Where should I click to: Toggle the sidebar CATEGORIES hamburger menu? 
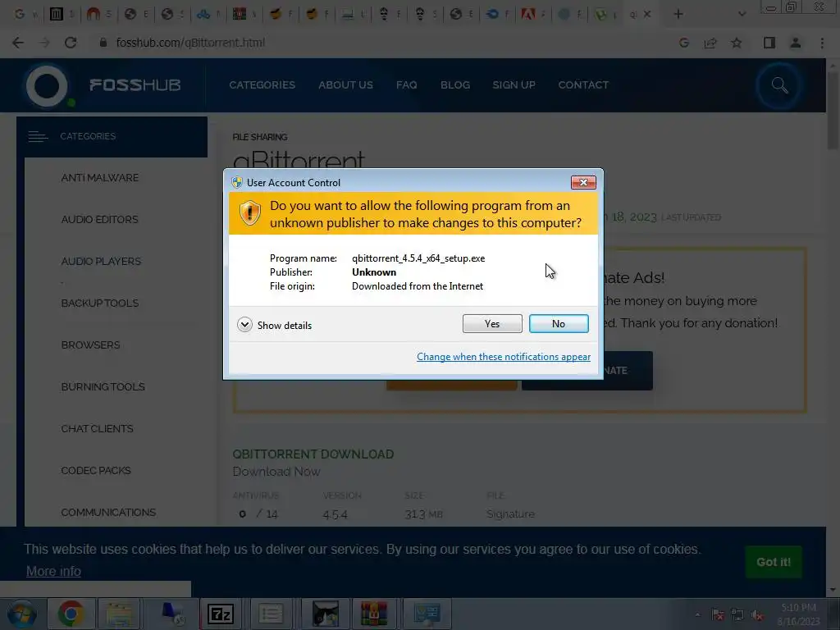coord(38,137)
